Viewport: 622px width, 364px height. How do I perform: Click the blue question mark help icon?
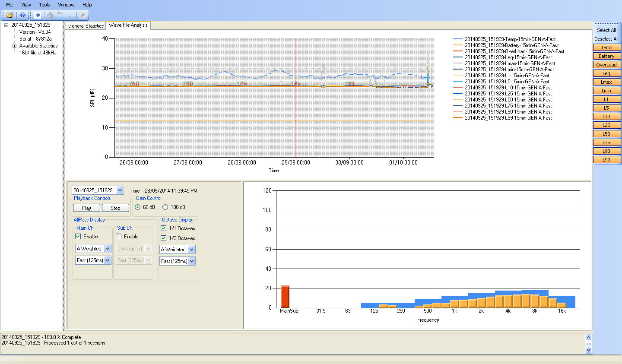tap(22, 15)
